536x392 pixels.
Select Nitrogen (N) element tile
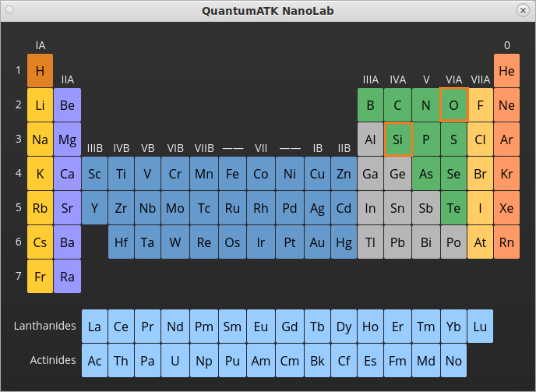(426, 105)
